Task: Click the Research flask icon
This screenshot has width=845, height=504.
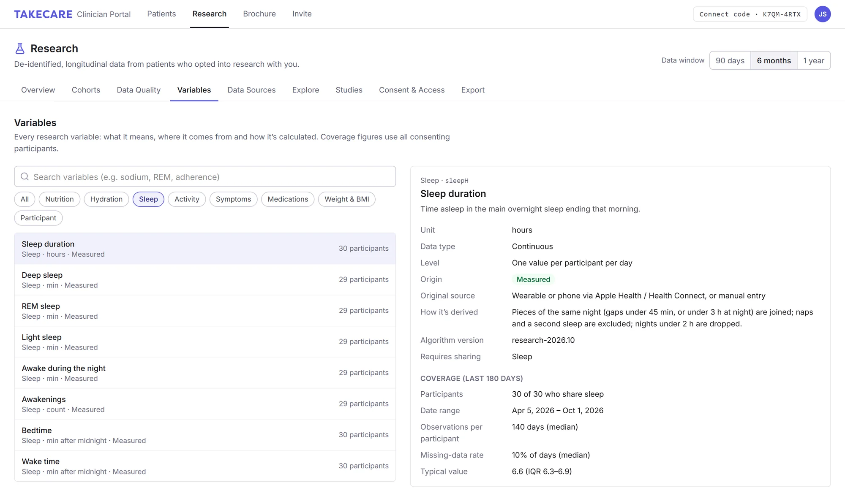Action: pyautogui.click(x=20, y=49)
